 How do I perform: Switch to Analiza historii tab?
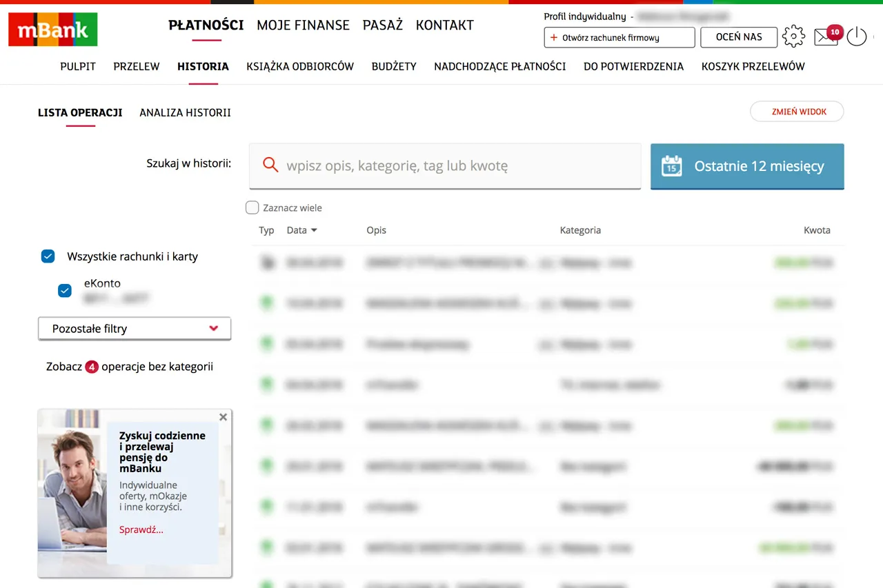click(x=185, y=112)
